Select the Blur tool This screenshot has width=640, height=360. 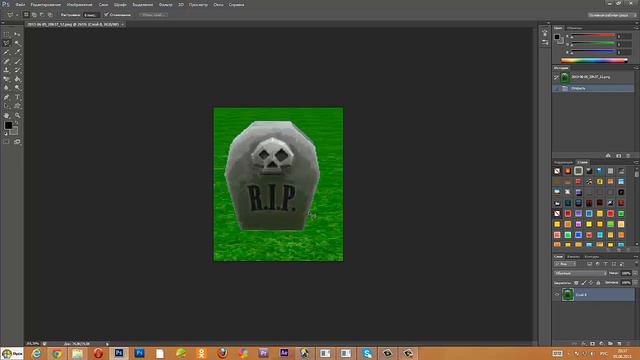(7, 88)
